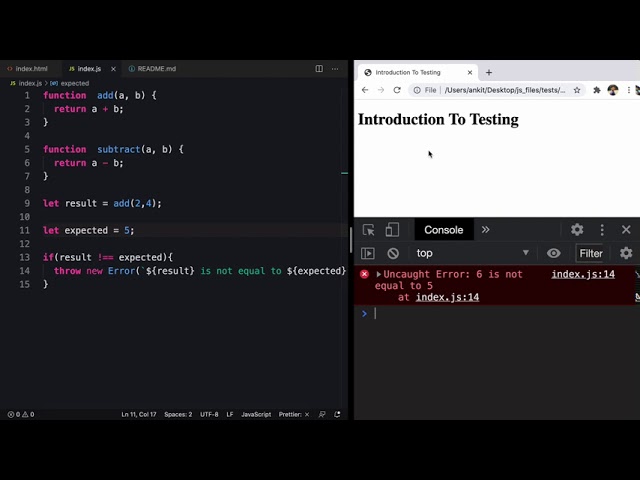Change indentation via Spaces: 2
The height and width of the screenshot is (480, 640).
178,414
